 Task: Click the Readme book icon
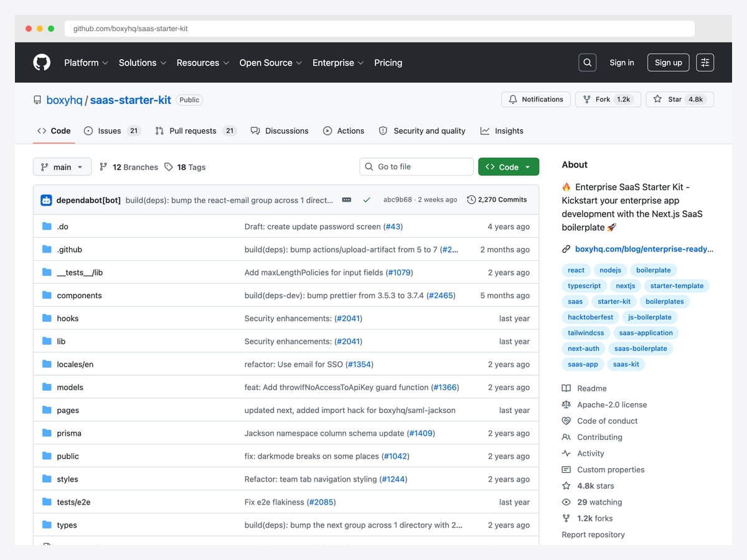coord(566,388)
